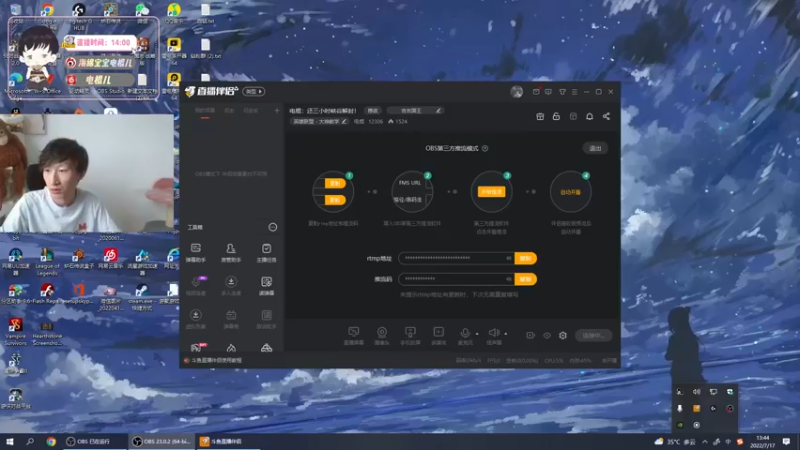Click modify button beside stream title
Image resolution: width=800 pixels, height=450 pixels.
point(373,110)
